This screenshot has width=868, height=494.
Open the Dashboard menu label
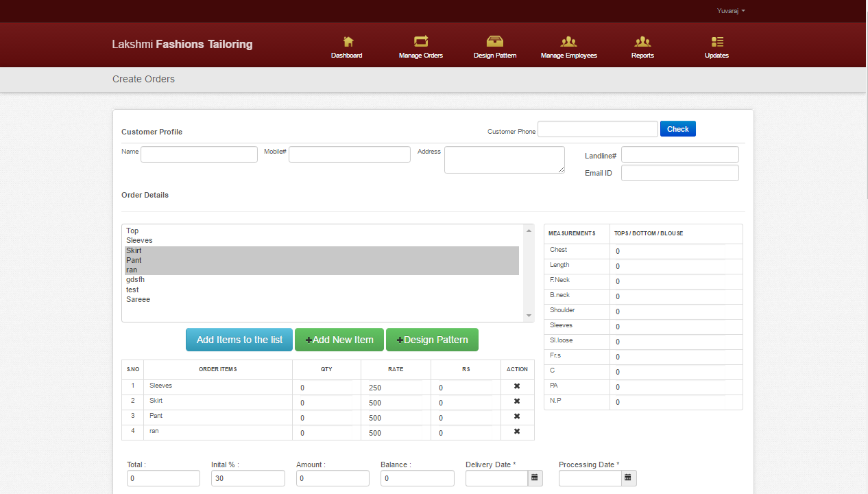point(347,56)
